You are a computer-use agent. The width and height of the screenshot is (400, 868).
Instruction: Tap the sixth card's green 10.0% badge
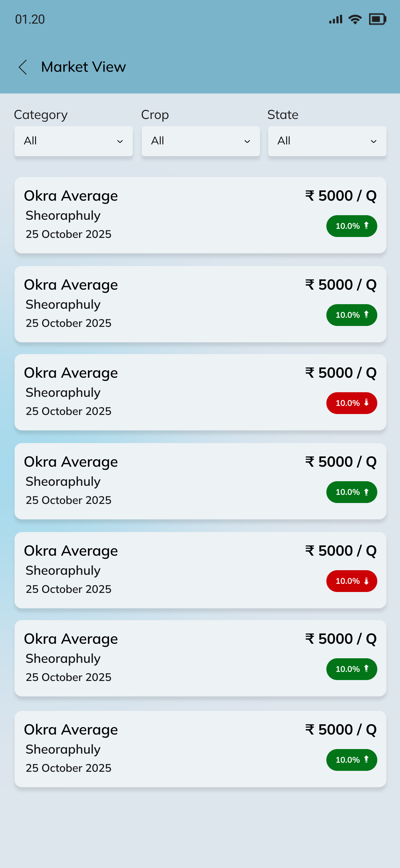352,669
